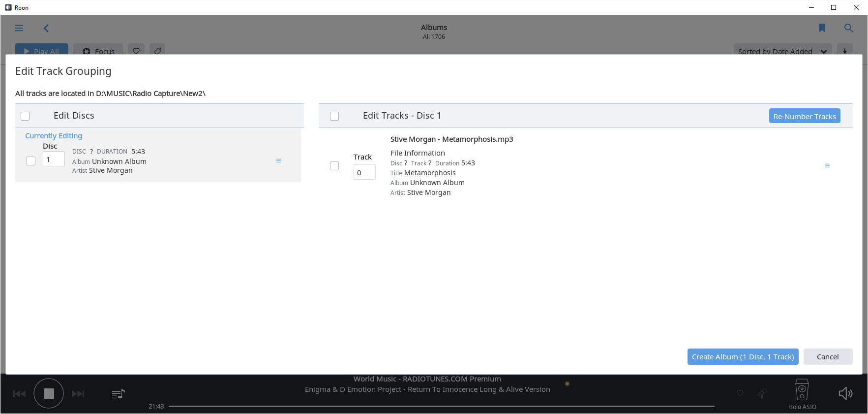Favorite the current track in footer
The image size is (868, 414).
[740, 393]
